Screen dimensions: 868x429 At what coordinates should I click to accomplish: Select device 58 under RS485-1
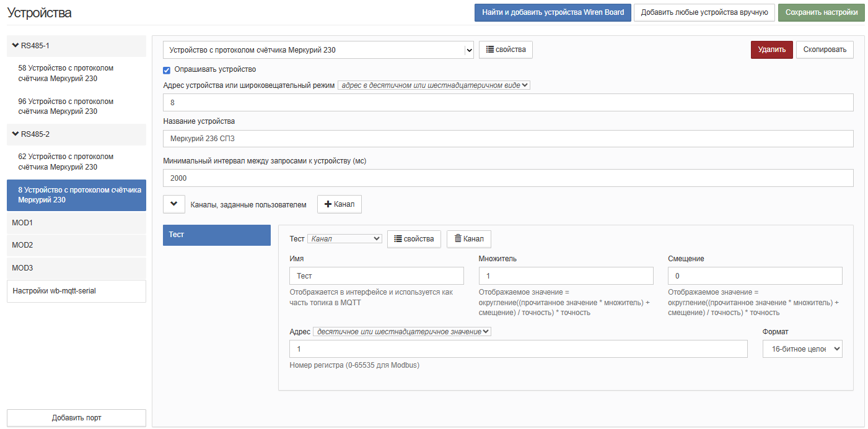coord(66,73)
